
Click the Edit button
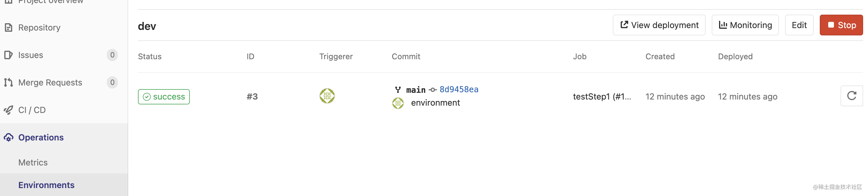tap(799, 25)
